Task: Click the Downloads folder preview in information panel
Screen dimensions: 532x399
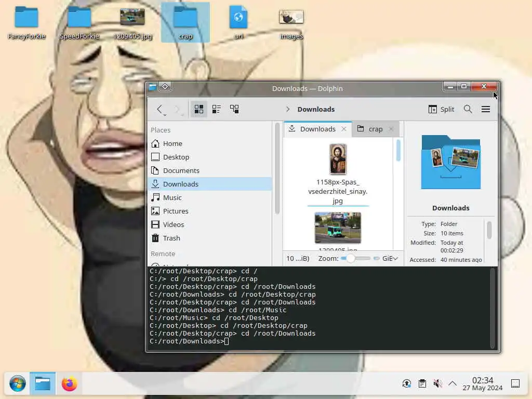Action: click(450, 162)
